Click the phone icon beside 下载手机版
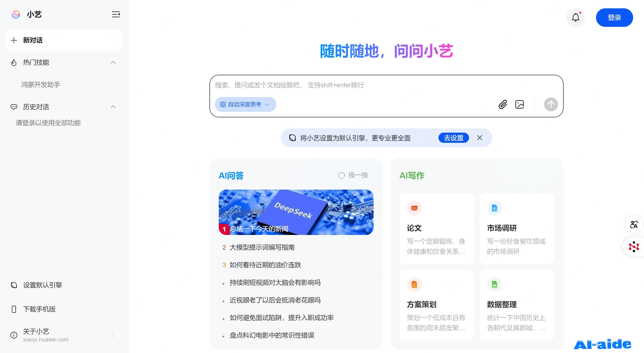 (14, 309)
